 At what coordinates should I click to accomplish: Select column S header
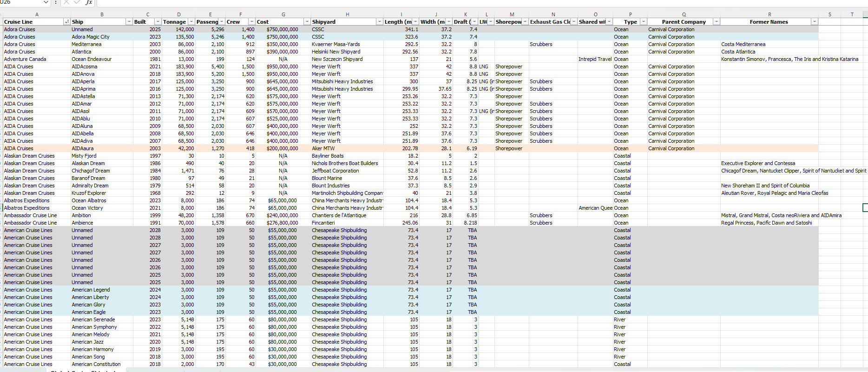tap(830, 14)
